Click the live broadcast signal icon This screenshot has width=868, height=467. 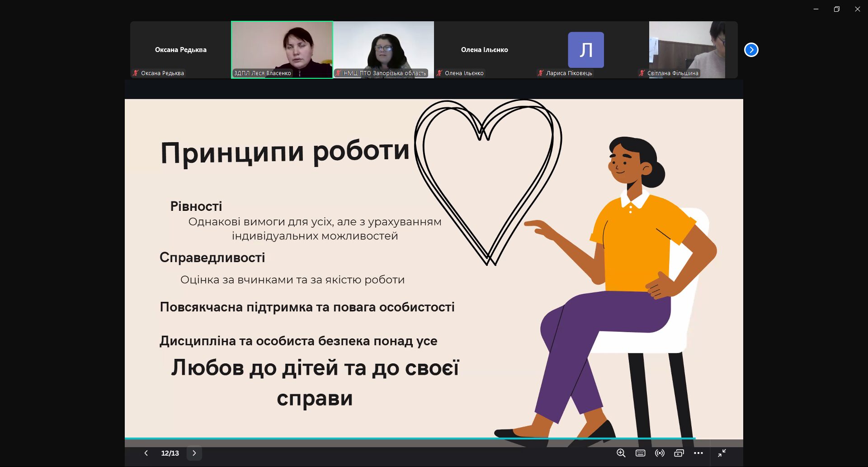click(660, 453)
